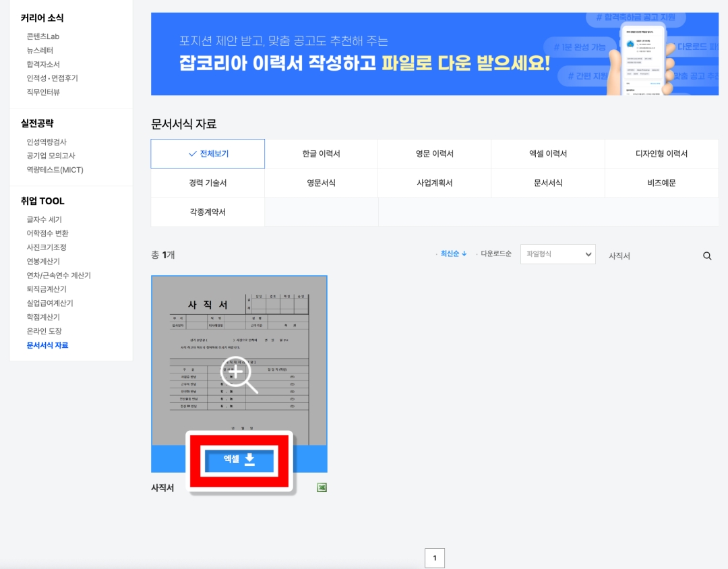Open 역량테스트(MICT) in sidebar
This screenshot has width=728, height=569.
[x=55, y=169]
